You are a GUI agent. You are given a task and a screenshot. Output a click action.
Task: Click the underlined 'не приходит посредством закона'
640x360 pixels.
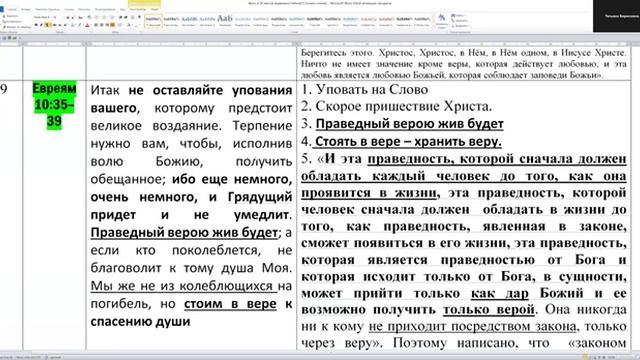[x=473, y=327]
